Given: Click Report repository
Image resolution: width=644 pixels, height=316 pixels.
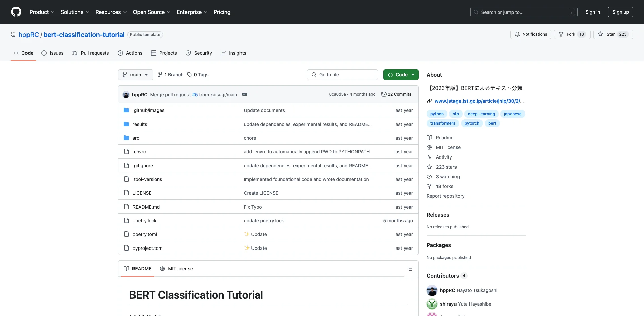Looking at the screenshot, I should pyautogui.click(x=445, y=196).
